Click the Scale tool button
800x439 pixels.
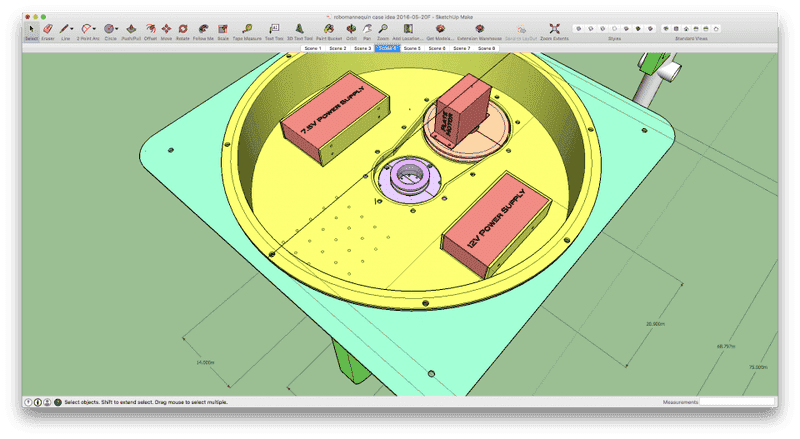tap(222, 30)
